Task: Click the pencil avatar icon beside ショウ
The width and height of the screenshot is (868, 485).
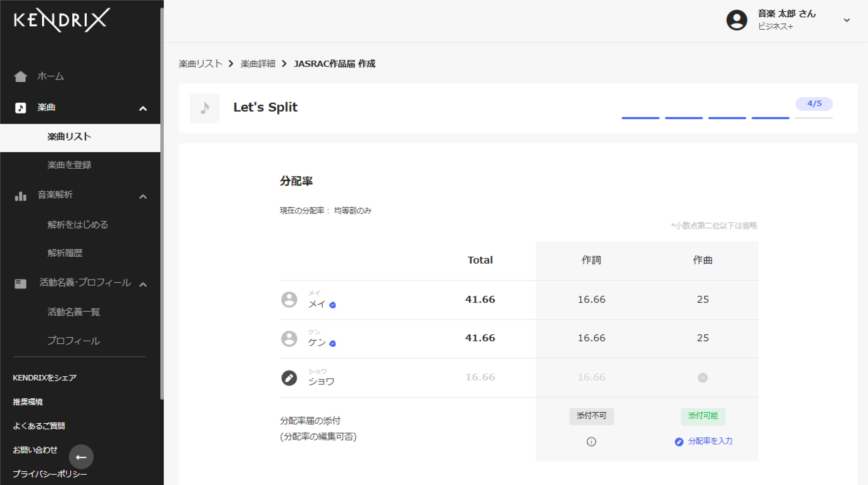Action: coord(289,378)
